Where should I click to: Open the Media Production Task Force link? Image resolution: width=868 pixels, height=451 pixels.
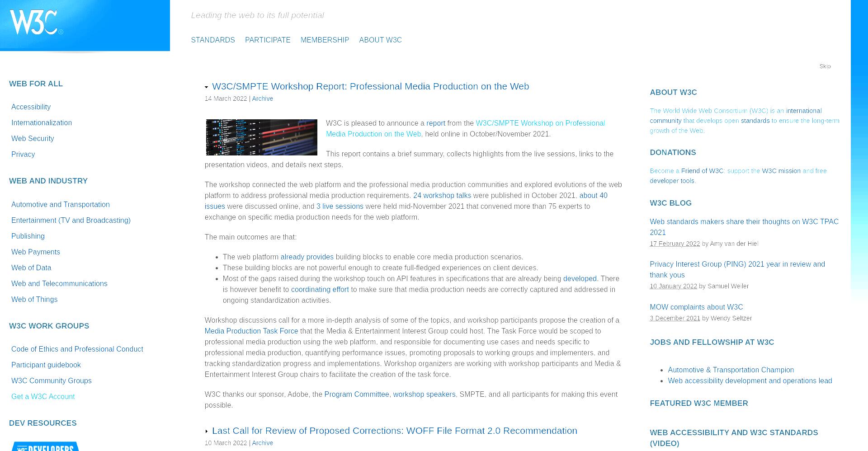click(x=251, y=331)
